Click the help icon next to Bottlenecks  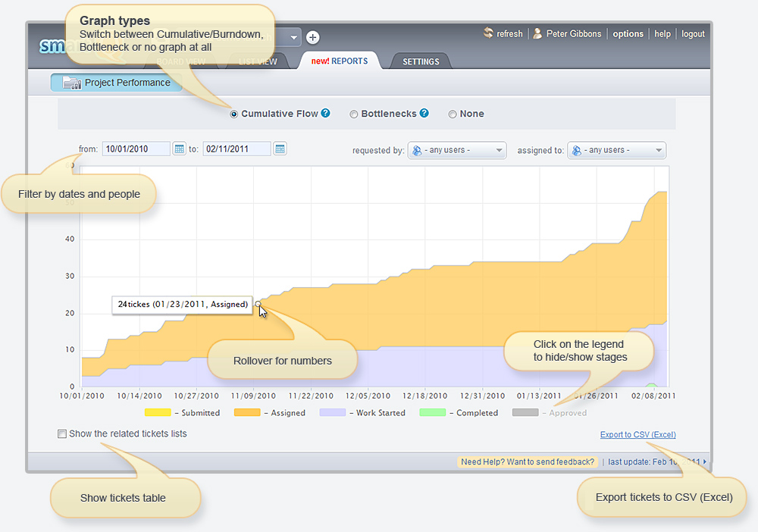tap(424, 114)
